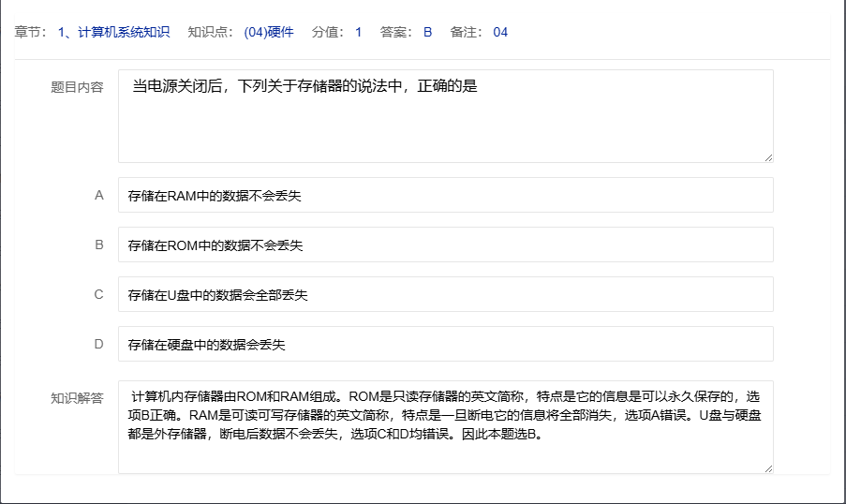
Task: Click the option D 硬盘 input field
Action: [x=445, y=345]
